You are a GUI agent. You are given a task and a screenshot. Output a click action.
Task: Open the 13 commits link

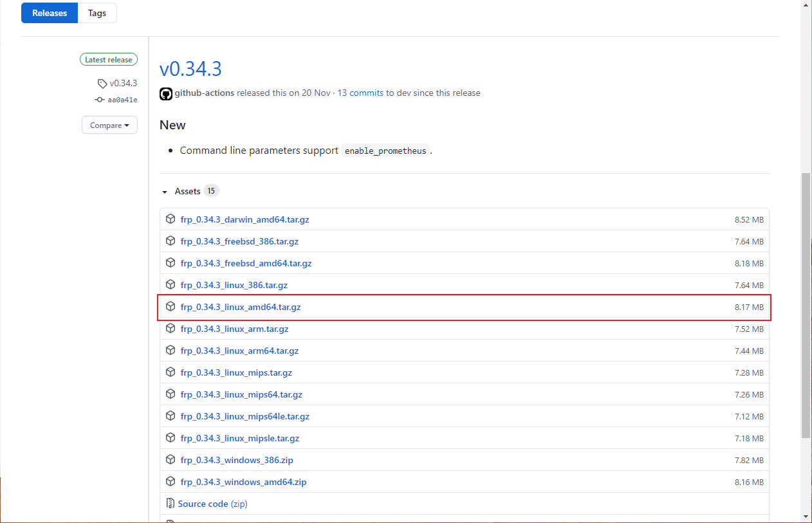coord(360,93)
